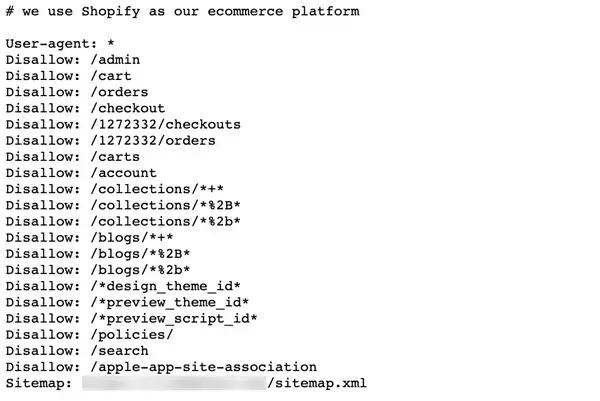Select the /blogs/*%2b* lowercase rule
Viewport: 600px width, 401px height.
(x=140, y=270)
